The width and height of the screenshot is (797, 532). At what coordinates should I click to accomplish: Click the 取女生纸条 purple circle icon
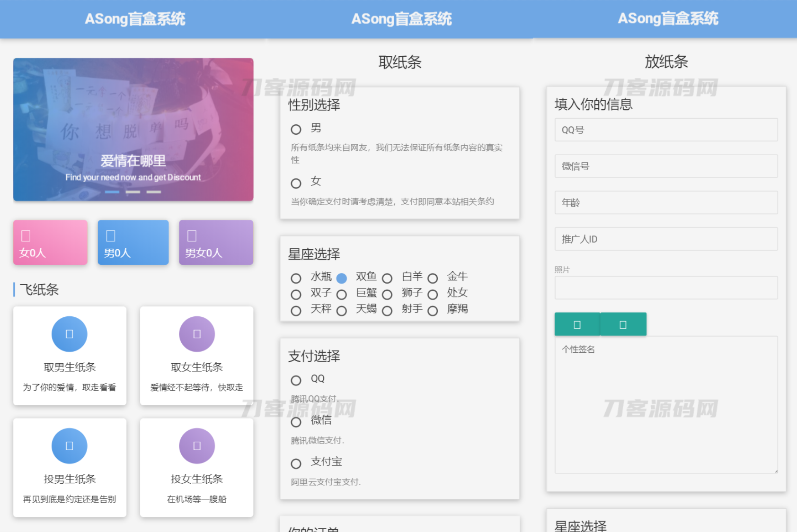pos(196,334)
